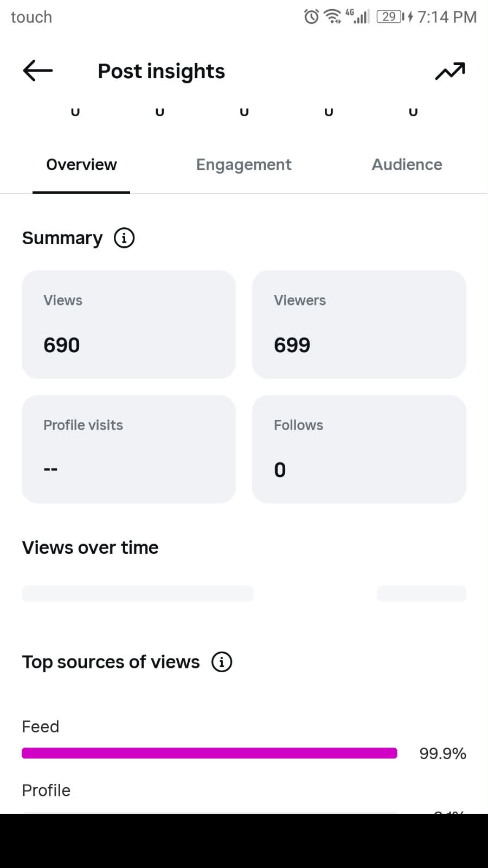Tap the back arrow icon

coord(38,71)
